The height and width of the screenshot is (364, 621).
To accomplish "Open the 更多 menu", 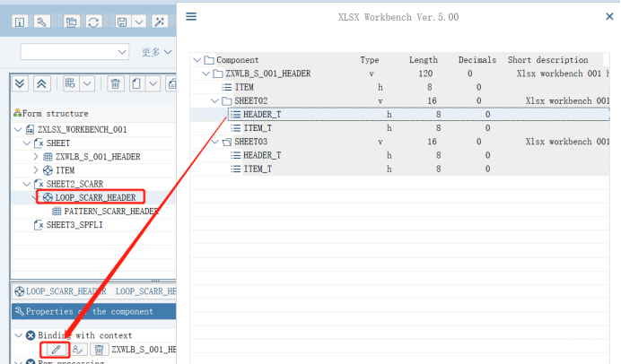I will click(x=156, y=52).
